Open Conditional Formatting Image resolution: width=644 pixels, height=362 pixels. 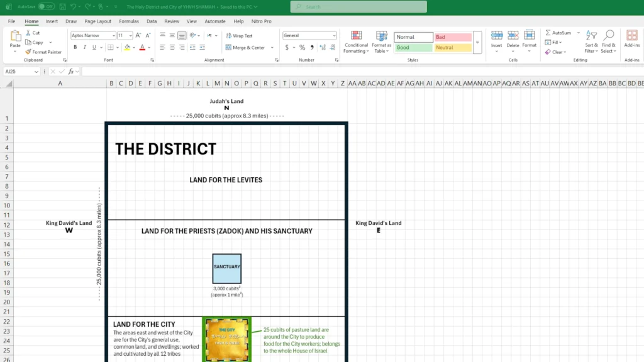click(x=356, y=40)
